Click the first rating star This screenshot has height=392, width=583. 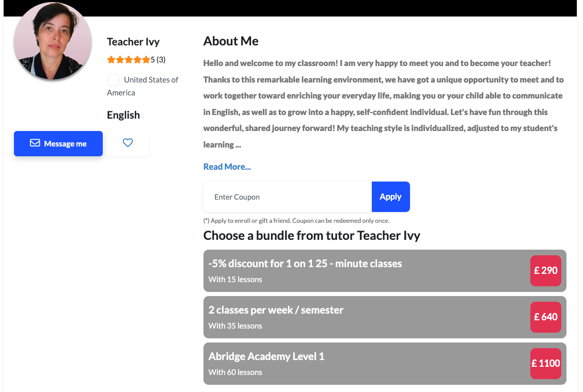(x=111, y=59)
